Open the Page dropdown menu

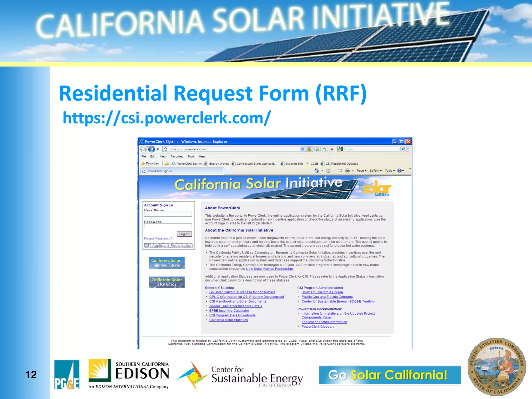pos(361,171)
